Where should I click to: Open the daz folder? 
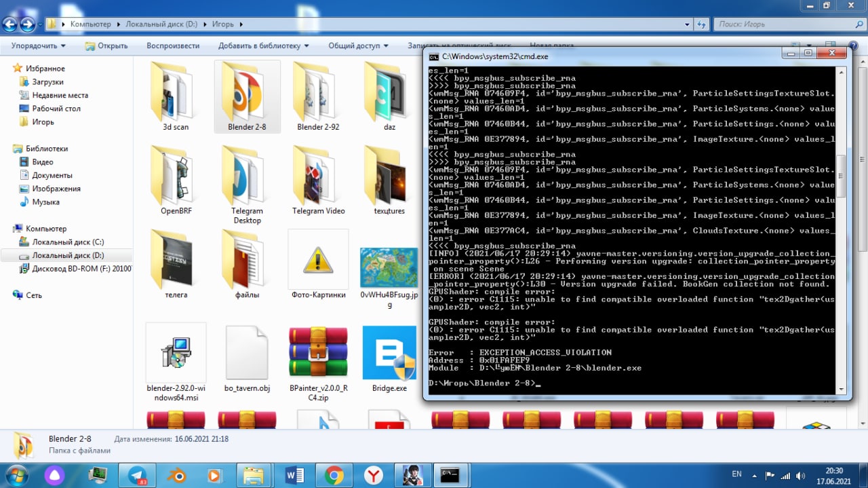tap(389, 96)
